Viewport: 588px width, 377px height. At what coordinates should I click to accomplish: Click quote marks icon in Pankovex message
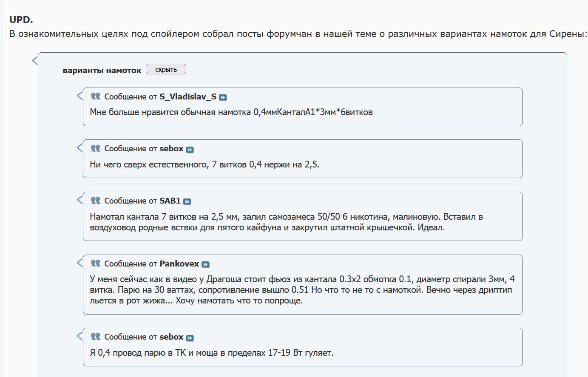[x=96, y=263]
